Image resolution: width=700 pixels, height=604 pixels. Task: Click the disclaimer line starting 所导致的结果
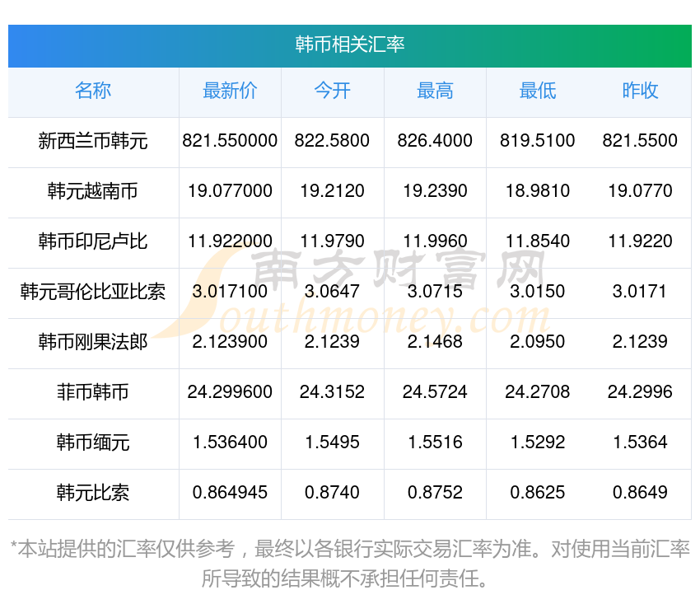point(344,578)
